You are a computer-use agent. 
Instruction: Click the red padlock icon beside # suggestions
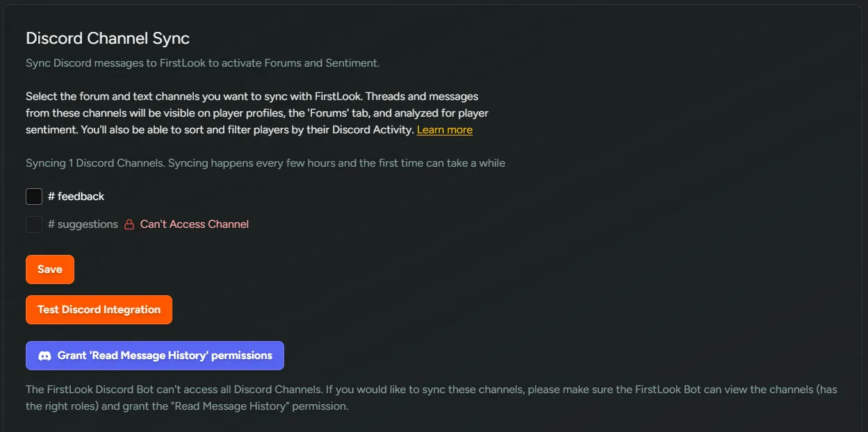(129, 224)
